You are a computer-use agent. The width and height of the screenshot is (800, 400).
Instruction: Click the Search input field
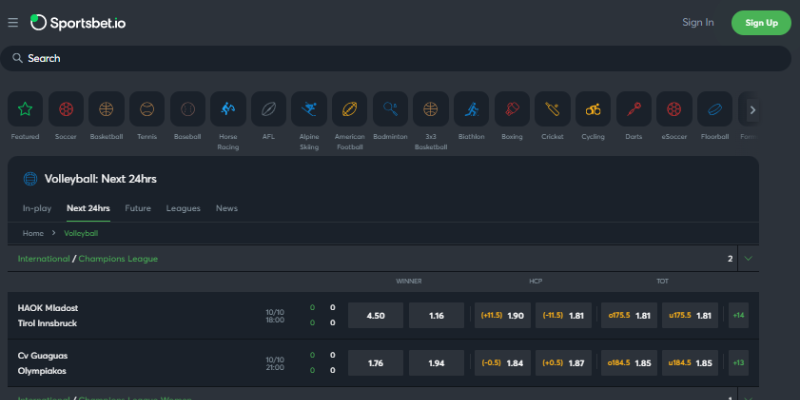tap(400, 58)
